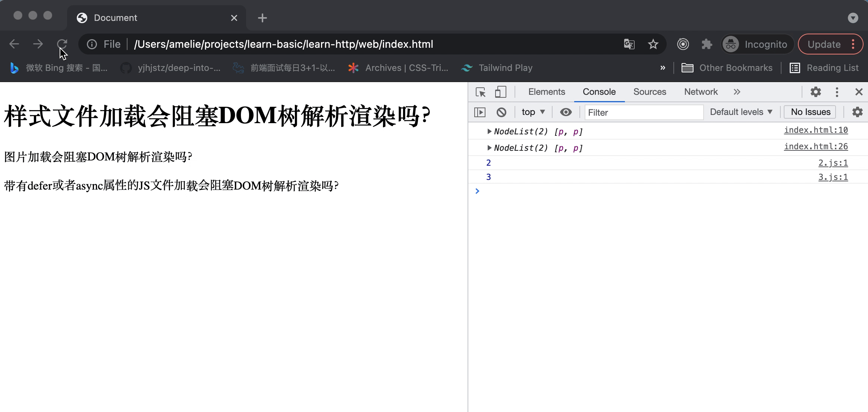
Task: Open the Default levels filter dropdown
Action: point(741,112)
